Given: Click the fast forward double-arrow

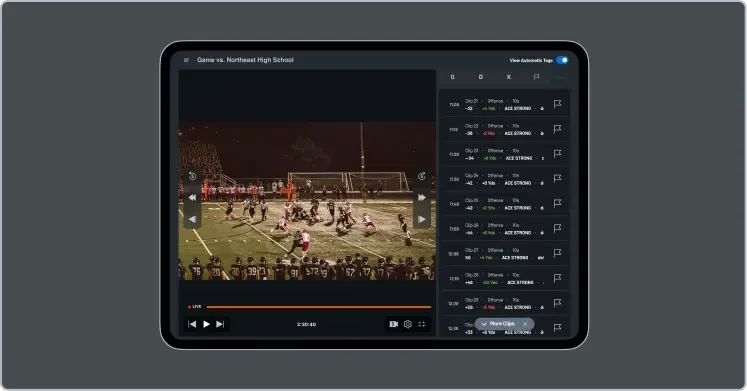Looking at the screenshot, I should click(422, 197).
